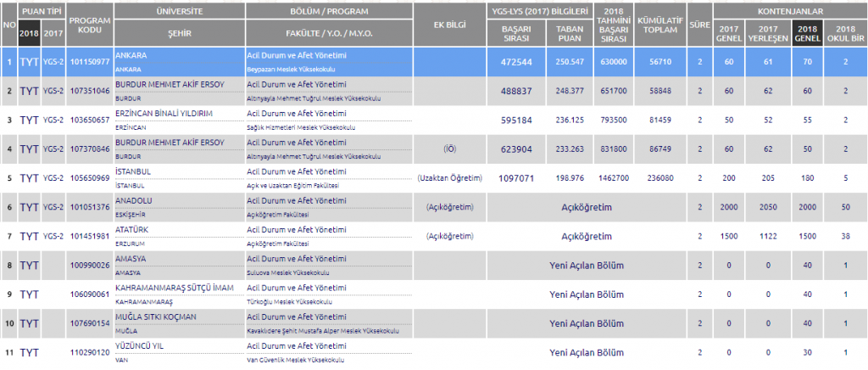Open the ANKARA university link
This screenshot has height=370, width=868.
pos(131,55)
